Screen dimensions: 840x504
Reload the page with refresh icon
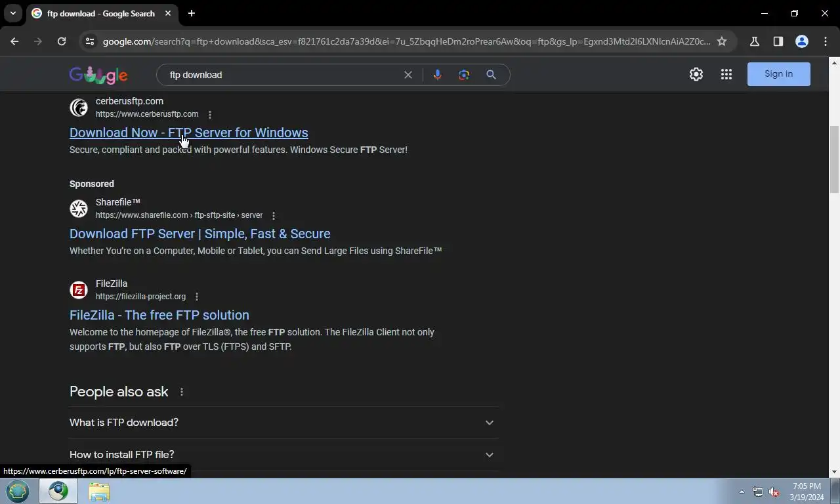pyautogui.click(x=62, y=41)
